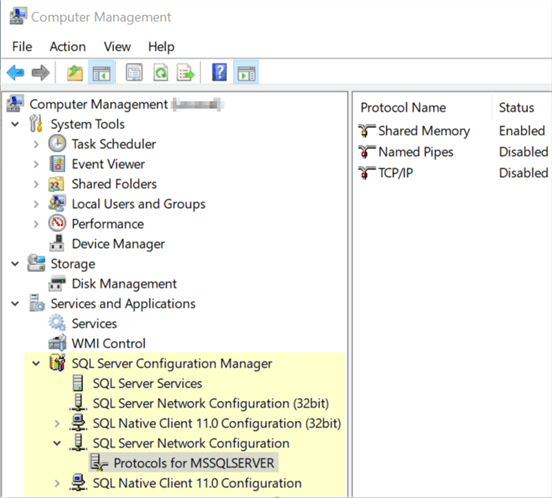
Task: Click the Services gear icon
Action: click(x=57, y=323)
